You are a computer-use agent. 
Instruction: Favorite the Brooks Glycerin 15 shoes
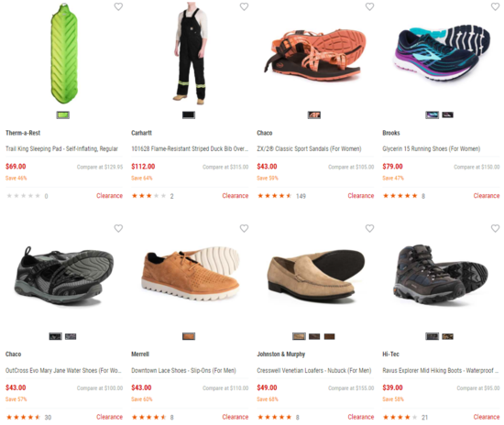[496, 6]
